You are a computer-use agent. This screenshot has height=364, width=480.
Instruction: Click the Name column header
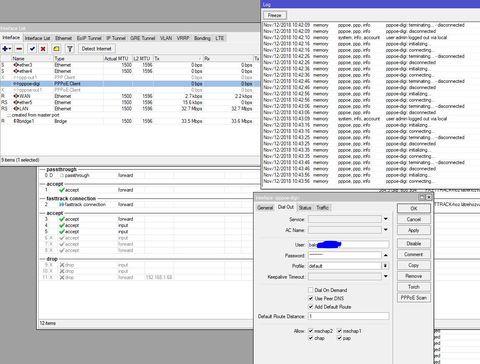tap(33, 58)
